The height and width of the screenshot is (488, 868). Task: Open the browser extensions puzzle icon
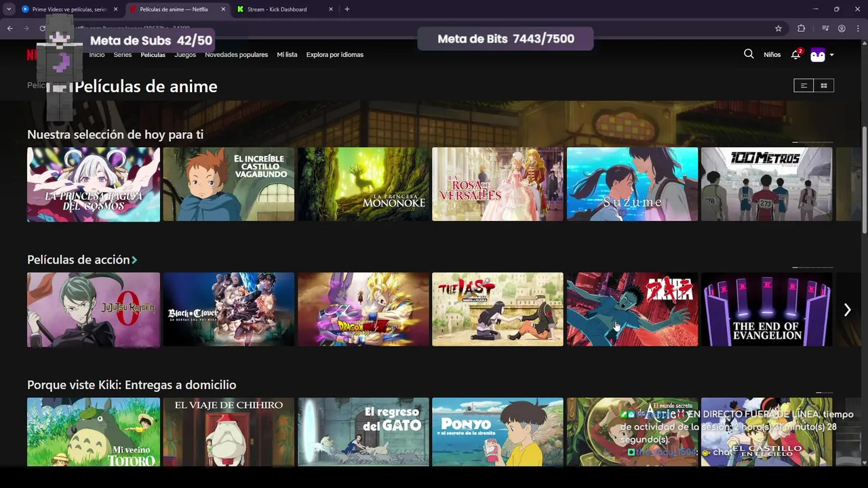(x=802, y=28)
